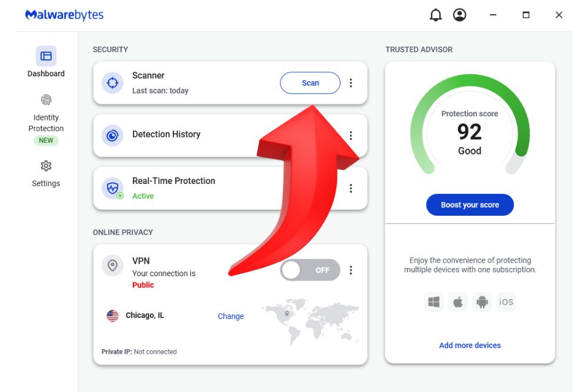The height and width of the screenshot is (392, 588).
Task: Click the Boost your score button
Action: [x=470, y=205]
